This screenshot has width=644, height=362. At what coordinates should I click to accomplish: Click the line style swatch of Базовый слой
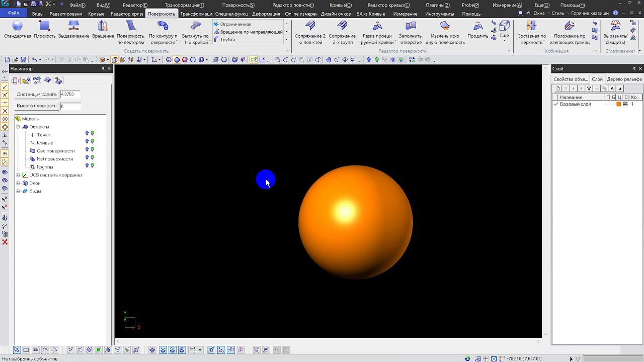pyautogui.click(x=625, y=104)
